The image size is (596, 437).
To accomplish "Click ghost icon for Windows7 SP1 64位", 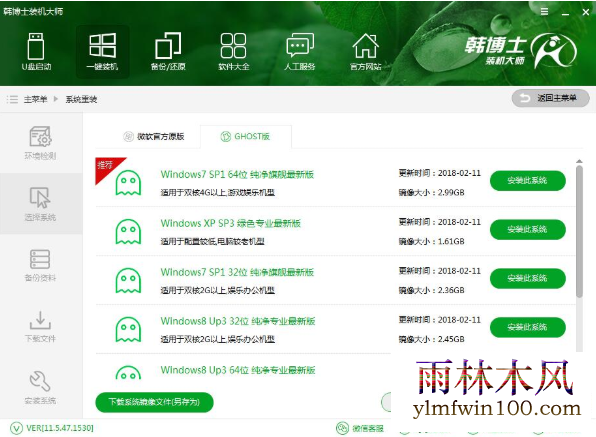I will 128,182.
